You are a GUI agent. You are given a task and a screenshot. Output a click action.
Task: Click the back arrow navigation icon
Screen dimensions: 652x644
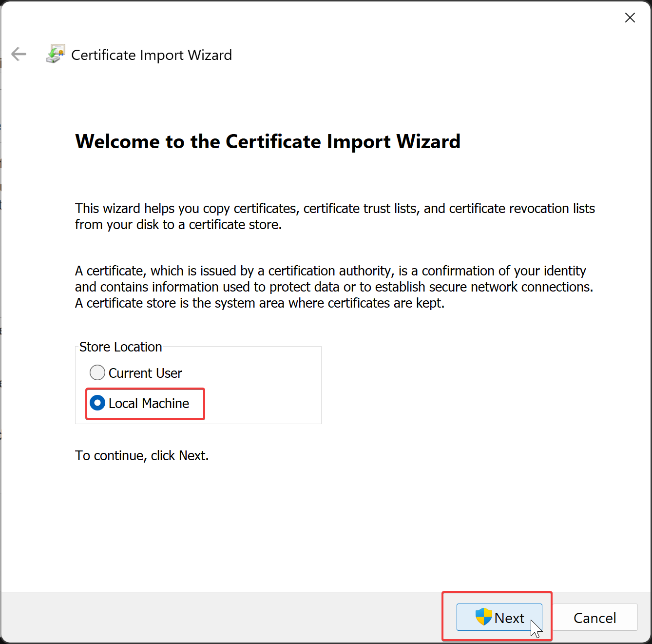coord(19,54)
